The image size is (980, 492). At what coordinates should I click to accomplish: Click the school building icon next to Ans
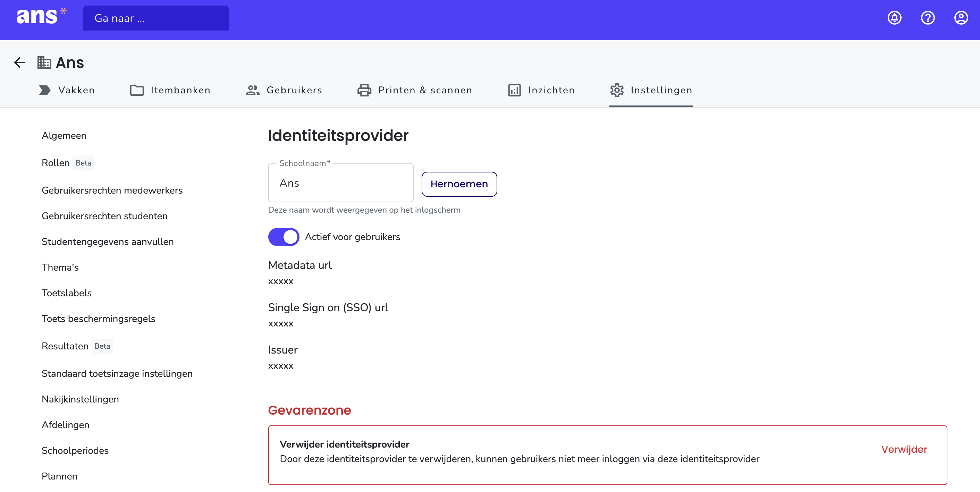tap(44, 62)
